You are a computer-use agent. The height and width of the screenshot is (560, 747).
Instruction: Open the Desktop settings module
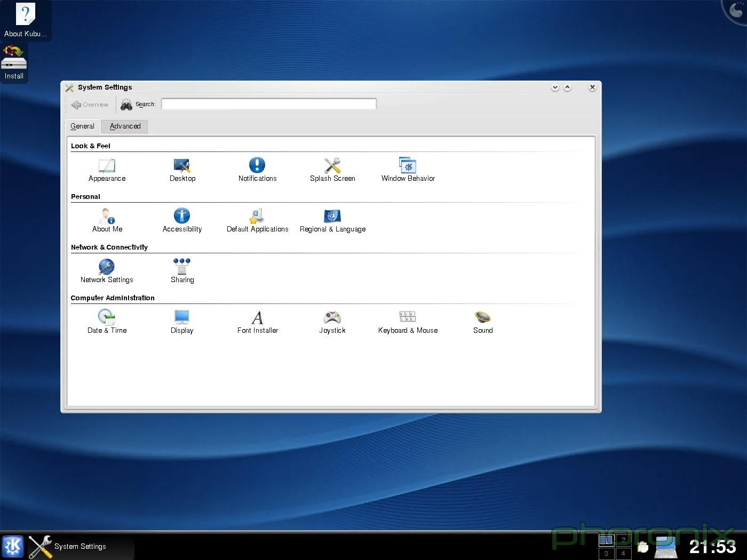(x=182, y=170)
